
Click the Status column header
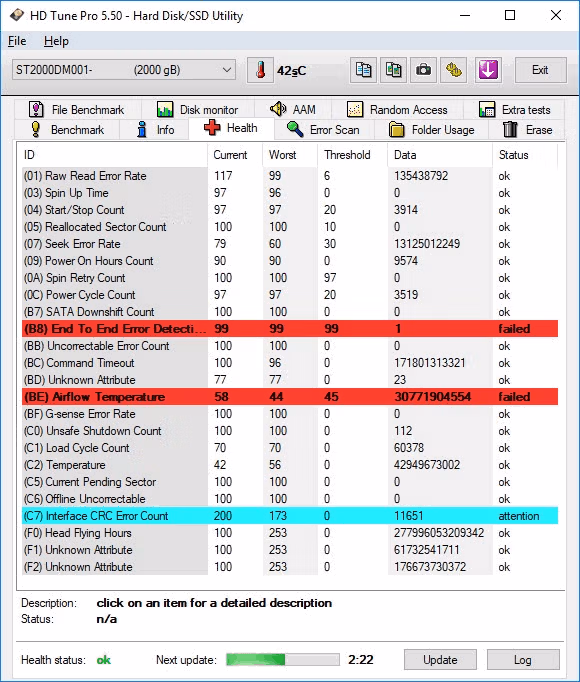click(525, 155)
